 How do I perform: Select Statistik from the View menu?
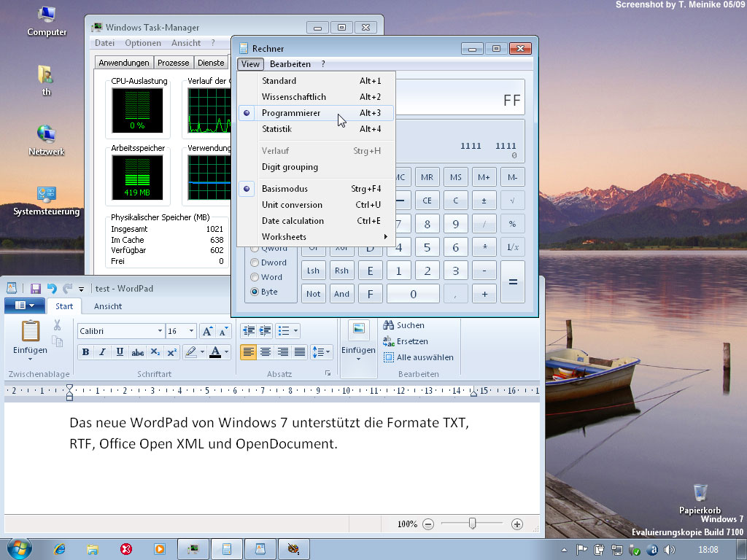[x=317, y=129]
